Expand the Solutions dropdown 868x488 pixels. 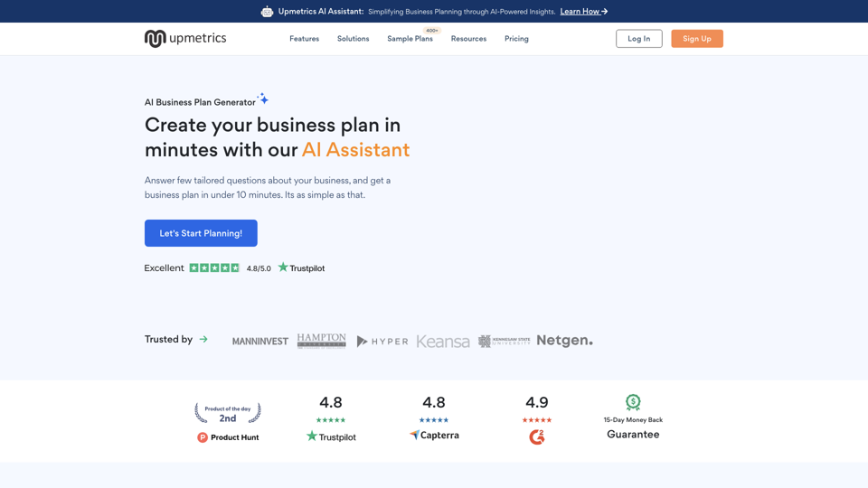353,39
